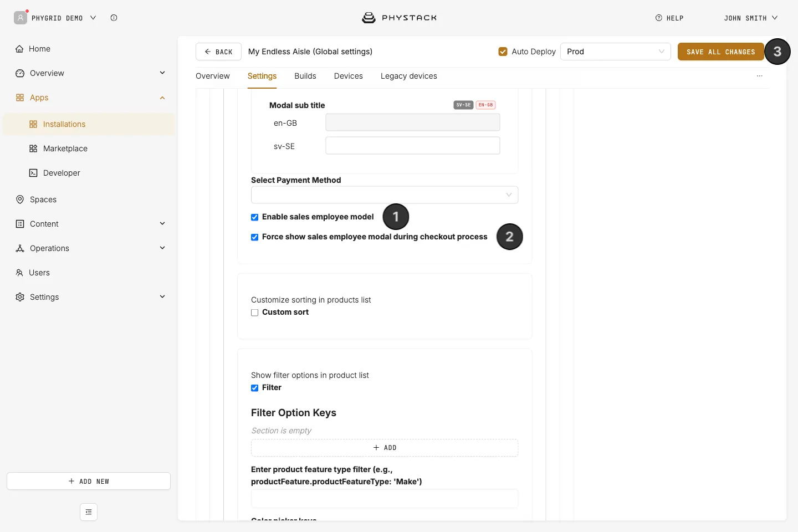The height and width of the screenshot is (532, 798).
Task: Click the Content sidebar icon
Action: point(20,224)
